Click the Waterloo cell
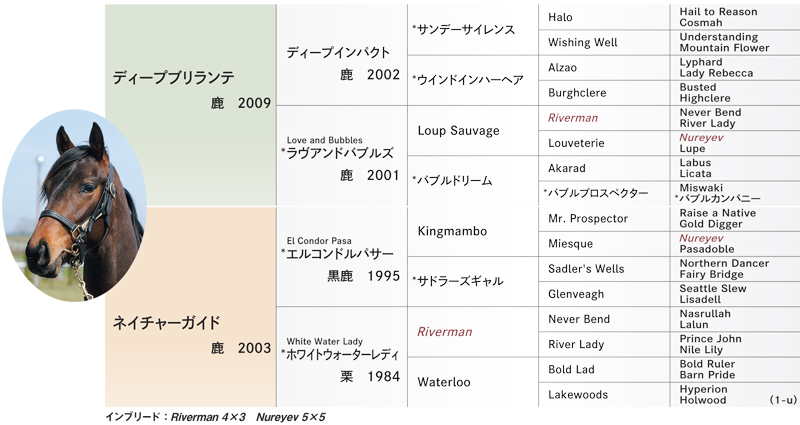This screenshot has width=800, height=425. (472, 382)
